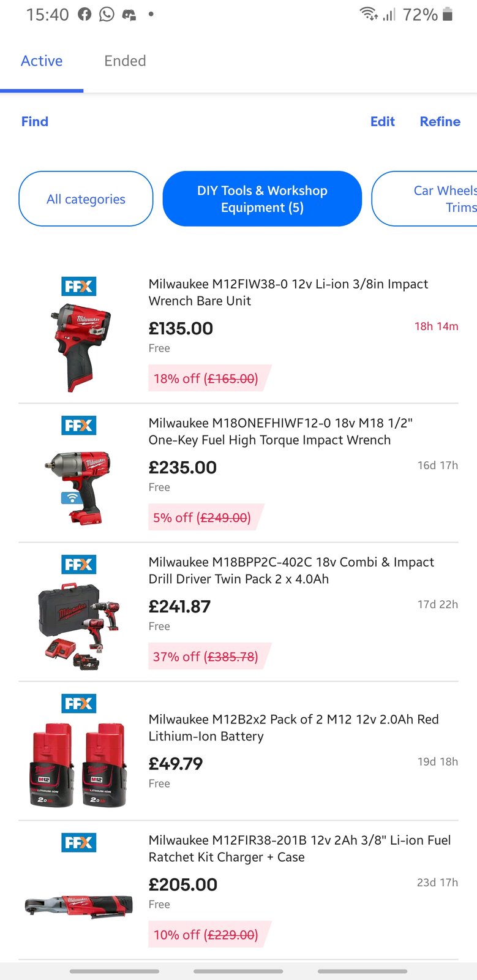This screenshot has height=980, width=477.
Task: Open the M12FIW38-0 impact wrench product image
Action: 80,346
